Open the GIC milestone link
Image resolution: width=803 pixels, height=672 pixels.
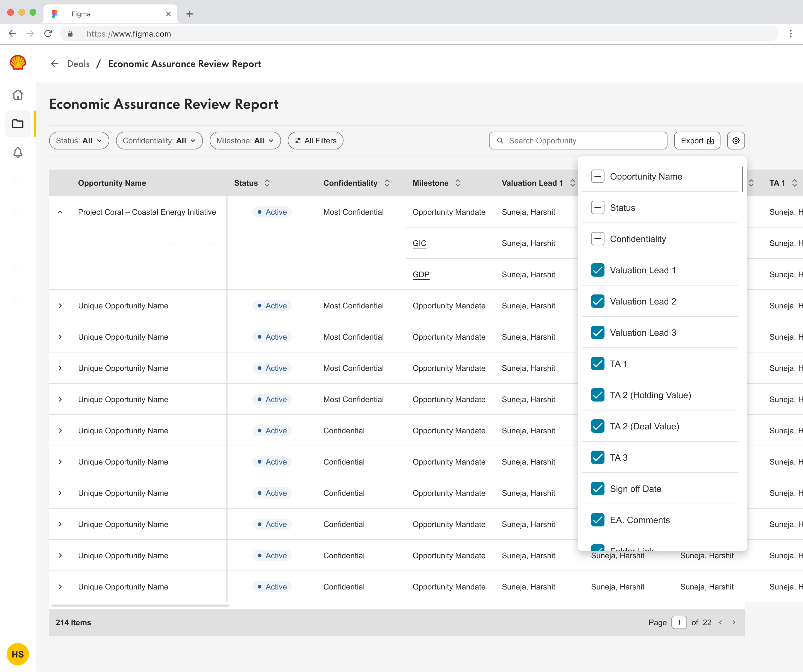click(x=419, y=244)
